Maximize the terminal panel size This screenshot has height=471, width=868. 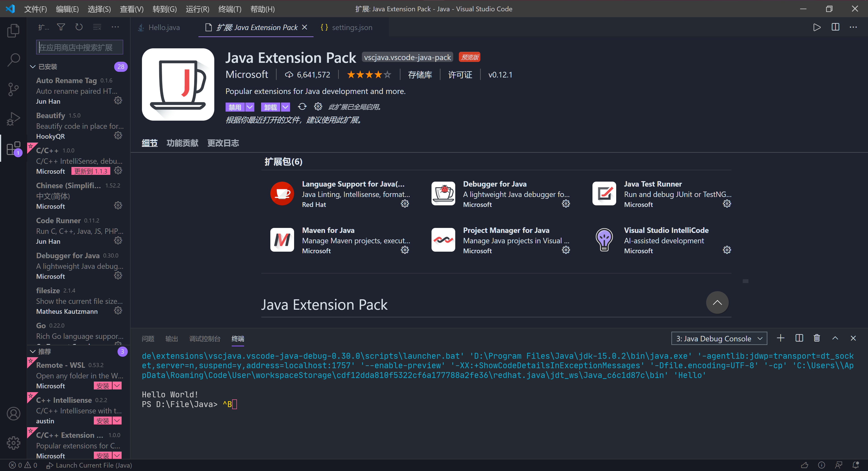[x=835, y=338]
